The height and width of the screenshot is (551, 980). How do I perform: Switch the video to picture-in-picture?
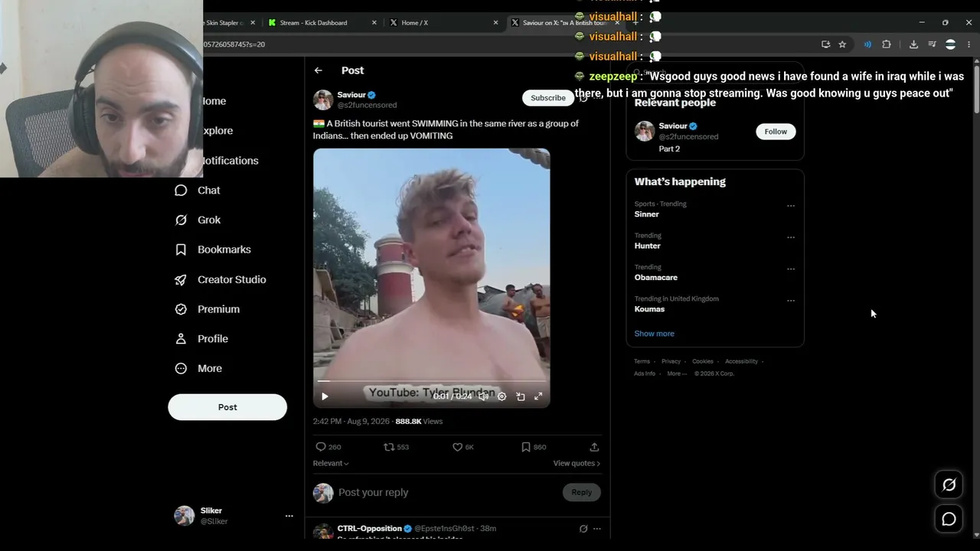coord(521,396)
